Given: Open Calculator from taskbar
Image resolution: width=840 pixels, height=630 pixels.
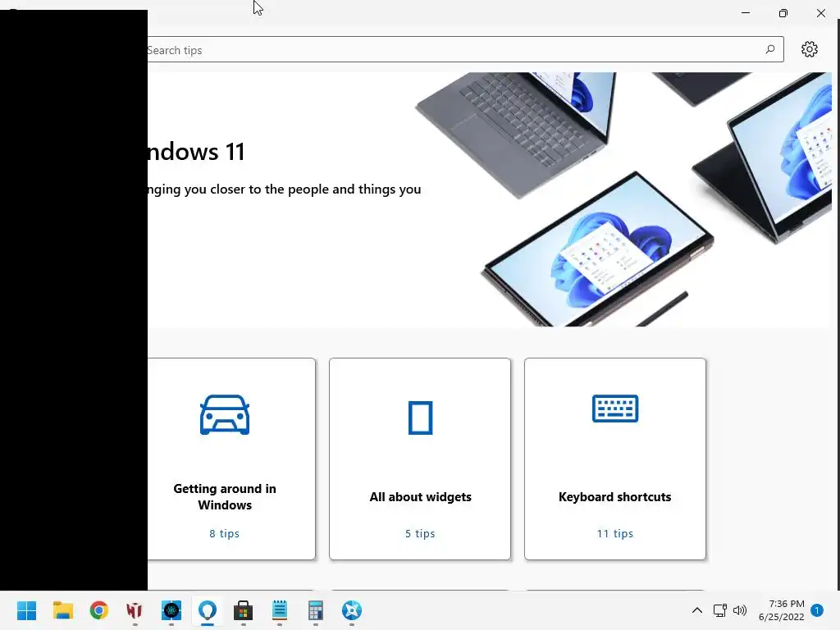Looking at the screenshot, I should 316,610.
